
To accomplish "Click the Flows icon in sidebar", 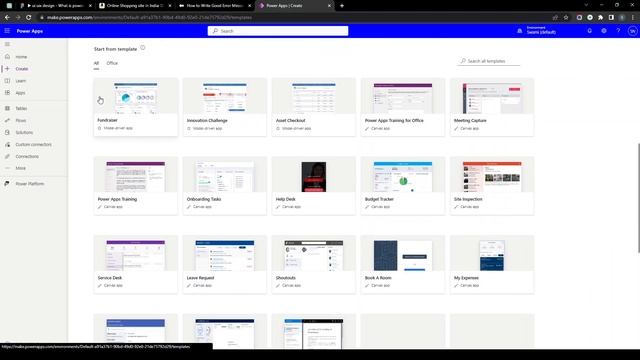I will (7, 120).
